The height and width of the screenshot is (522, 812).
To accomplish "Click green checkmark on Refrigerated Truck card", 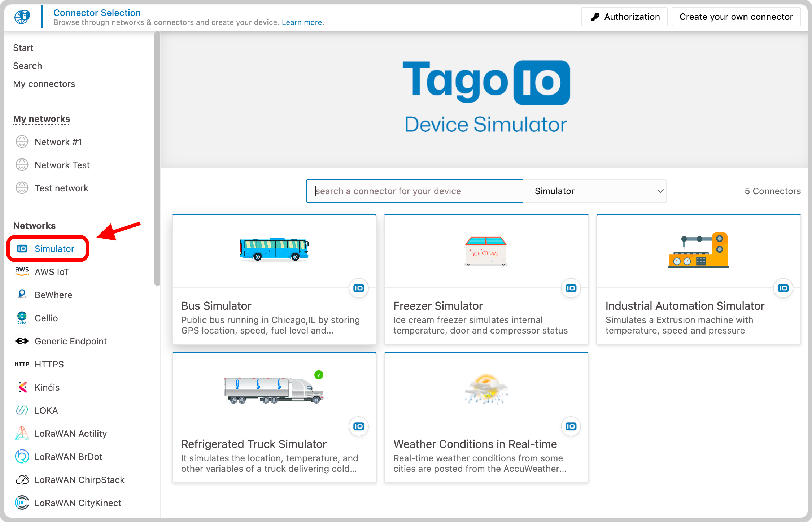I will tap(319, 375).
